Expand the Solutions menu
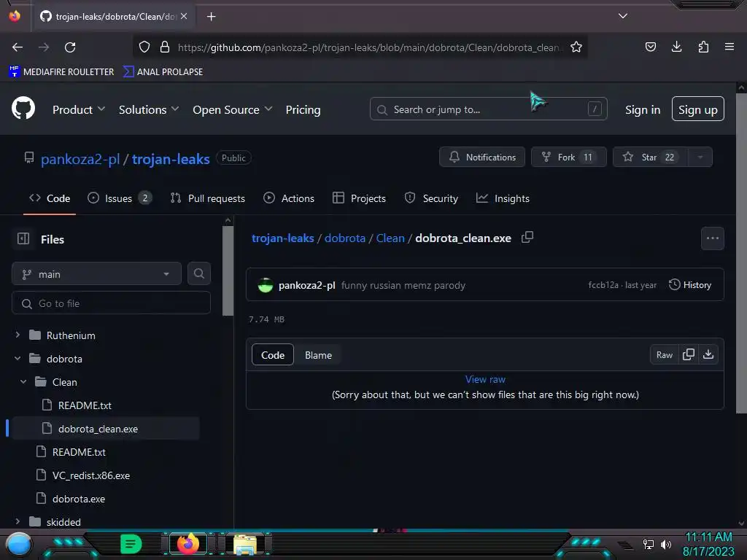This screenshot has width=747, height=560. 149,109
